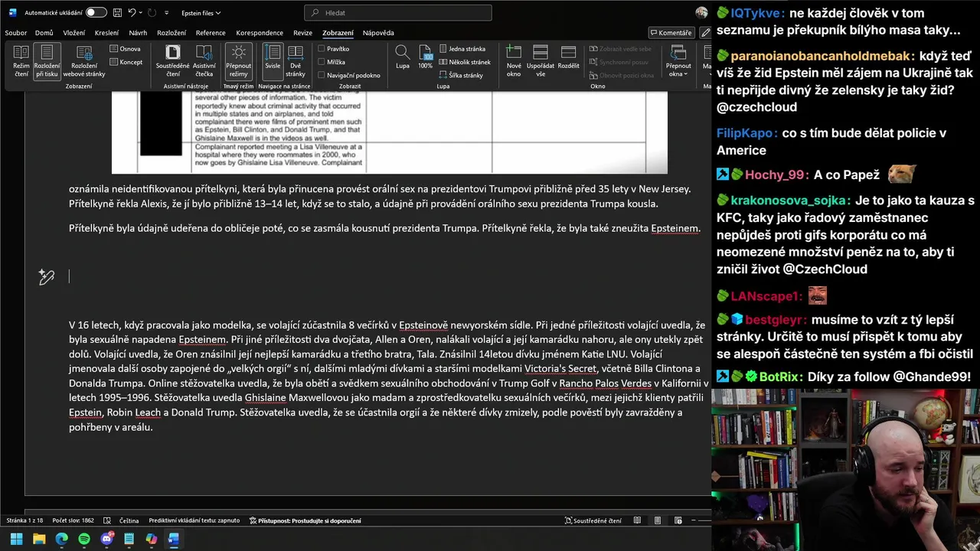The image size is (980, 551).
Task: Open Customize Quick Access Toolbar dropdown
Action: click(167, 13)
